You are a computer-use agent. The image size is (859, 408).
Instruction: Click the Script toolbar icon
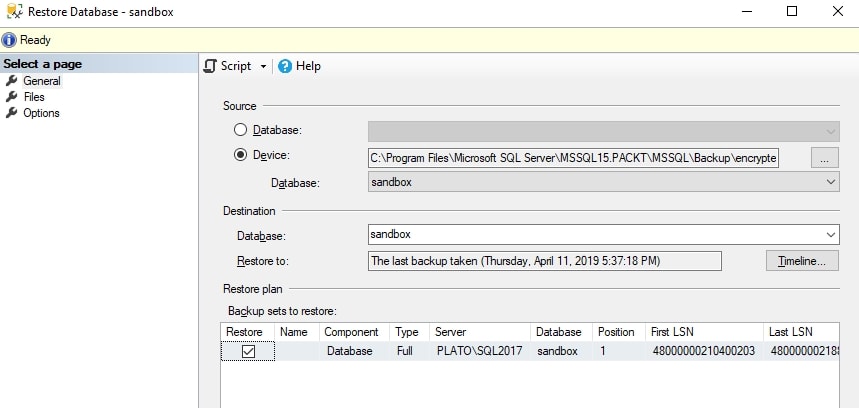point(210,66)
